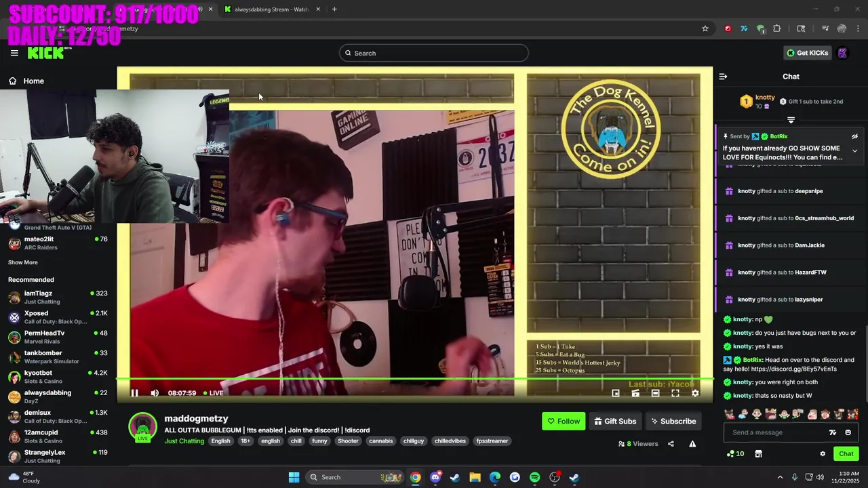Share the stream via share icon
The height and width of the screenshot is (488, 868).
click(x=671, y=444)
